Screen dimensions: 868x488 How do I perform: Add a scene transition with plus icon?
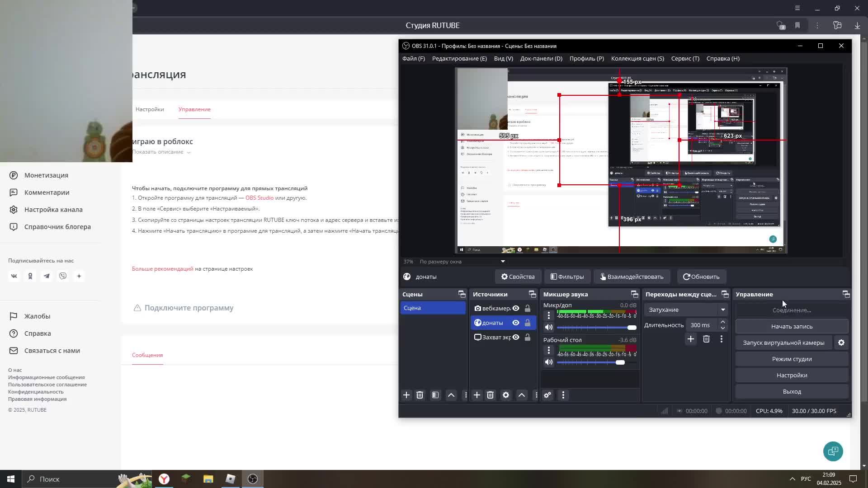coord(691,339)
